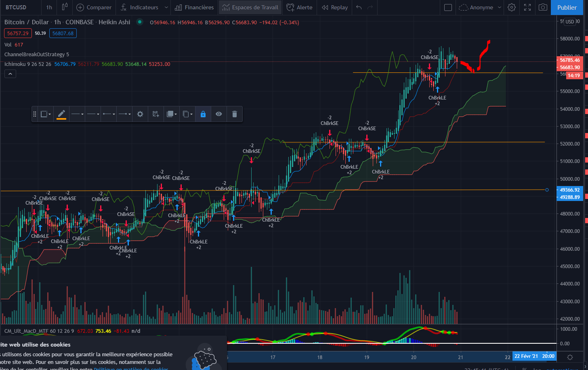Open the Financières menu
The image size is (588, 370).
coord(195,7)
